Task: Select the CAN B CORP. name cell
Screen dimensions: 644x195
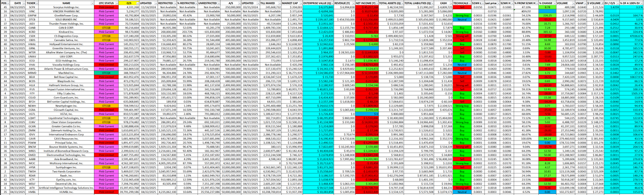Action: point(67,28)
